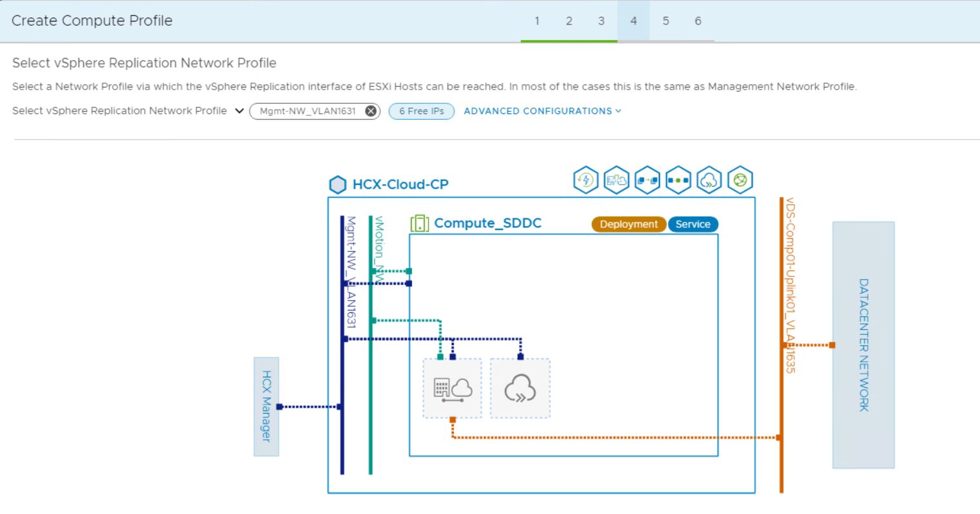Click the green globe network hexagon icon

740,181
